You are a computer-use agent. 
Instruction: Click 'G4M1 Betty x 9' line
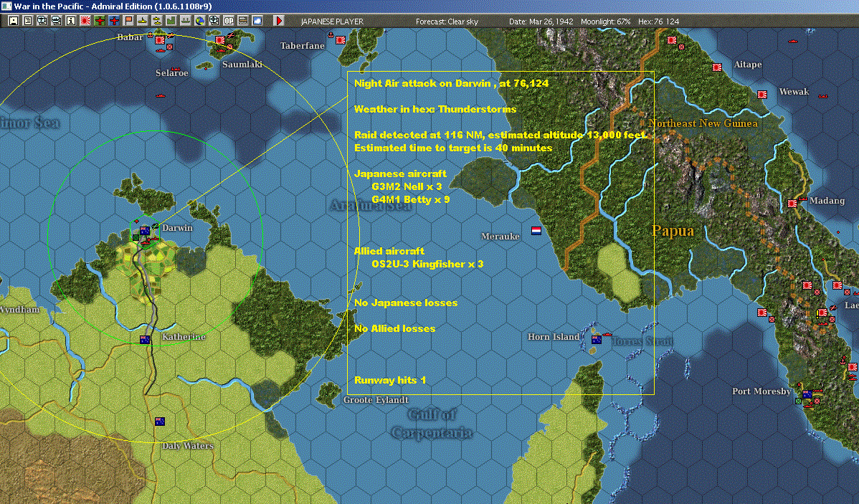tap(410, 199)
